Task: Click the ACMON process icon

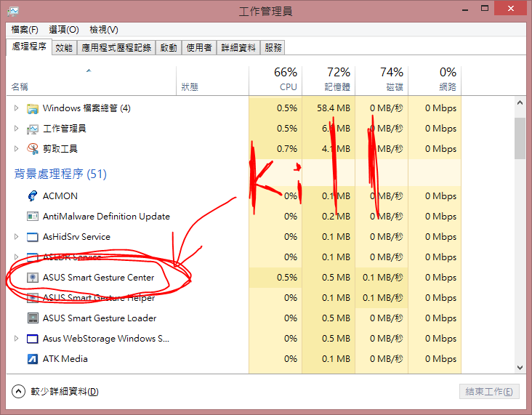Action: point(33,196)
